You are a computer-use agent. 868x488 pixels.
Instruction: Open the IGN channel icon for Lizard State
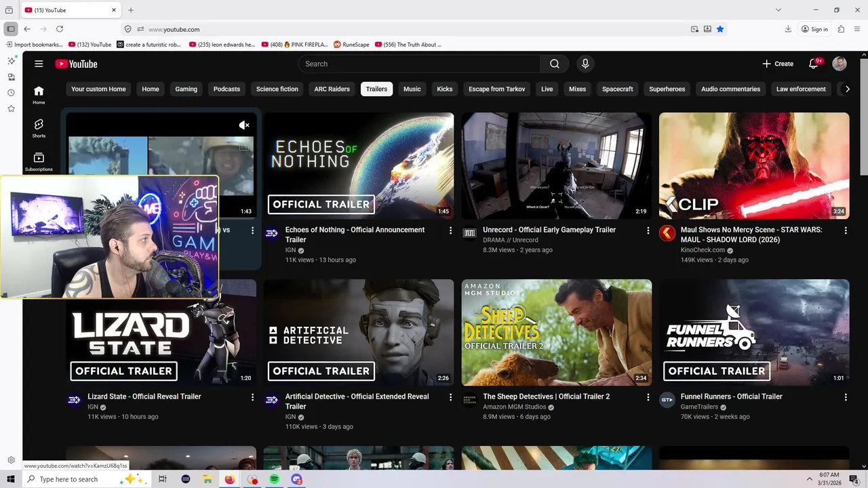click(x=74, y=400)
